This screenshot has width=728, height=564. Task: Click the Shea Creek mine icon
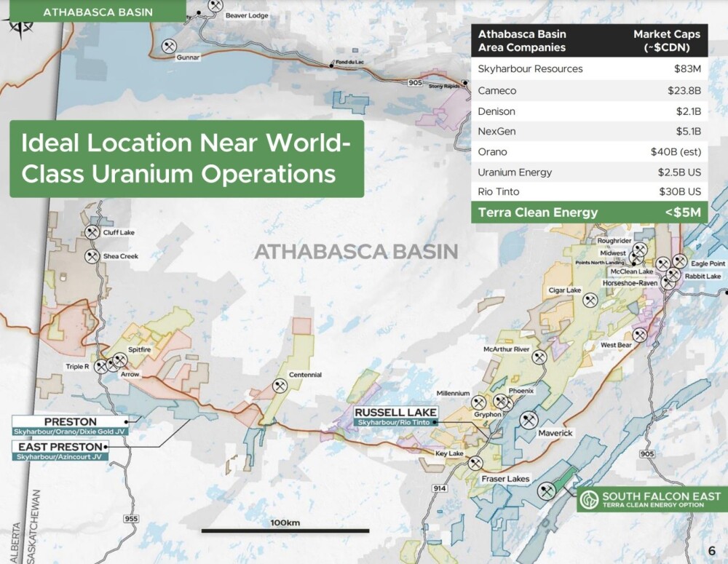click(92, 255)
